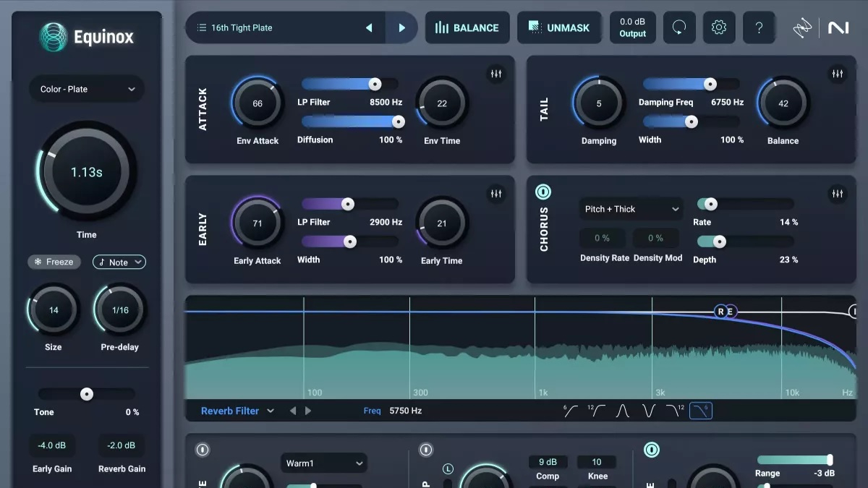The width and height of the screenshot is (868, 488).
Task: Click the Chorus Depth slider handle
Action: coord(720,241)
